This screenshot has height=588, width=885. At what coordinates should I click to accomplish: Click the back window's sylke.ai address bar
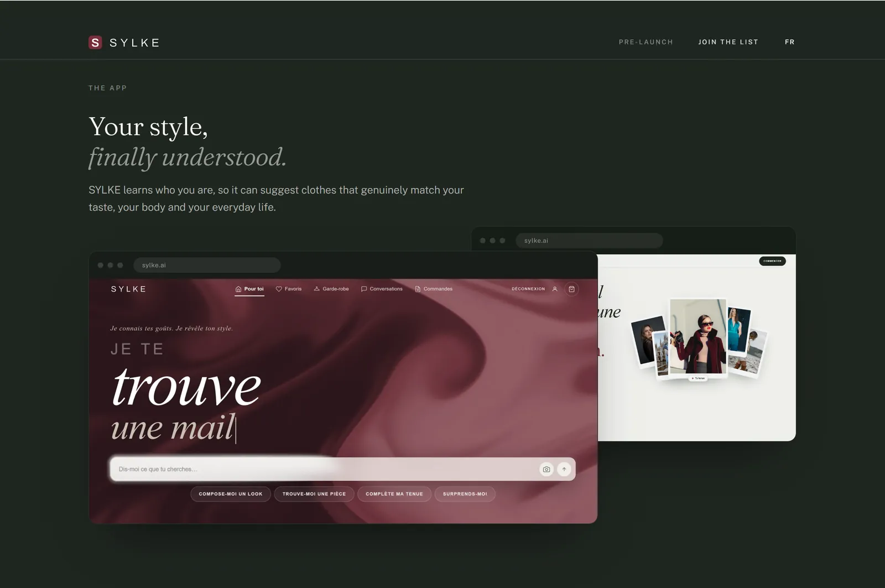[x=589, y=241]
